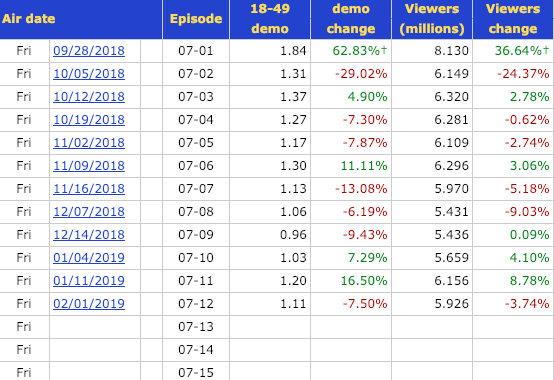The height and width of the screenshot is (380, 554).
Task: Visit the 11/16/2018 date link
Action: click(x=89, y=189)
